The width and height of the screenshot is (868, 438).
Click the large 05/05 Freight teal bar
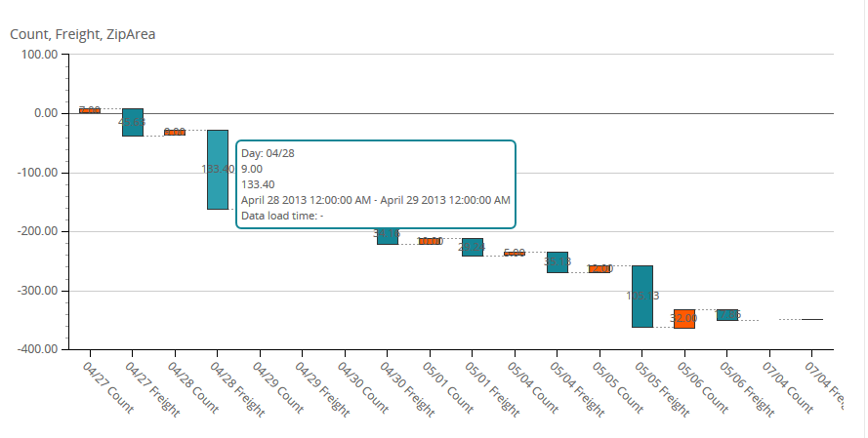coord(642,296)
